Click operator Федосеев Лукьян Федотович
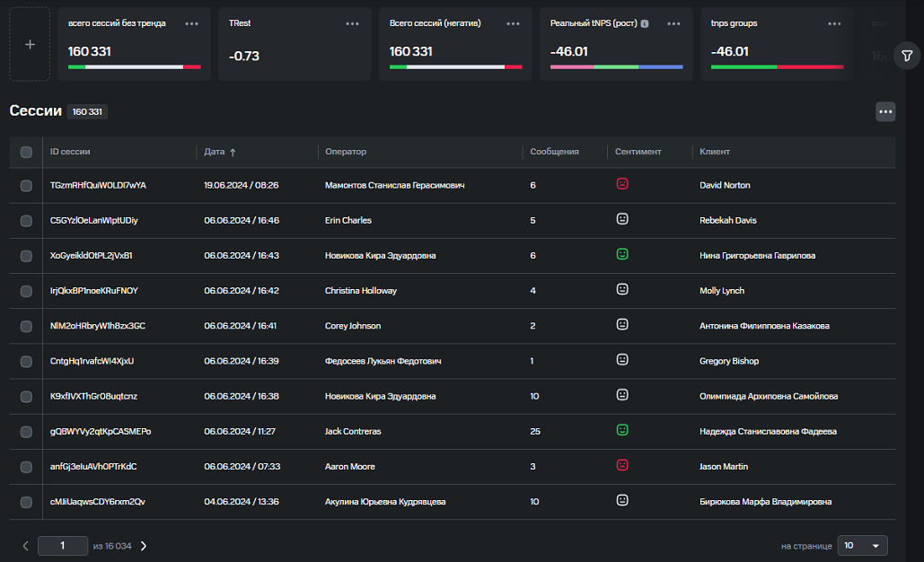 [x=383, y=361]
